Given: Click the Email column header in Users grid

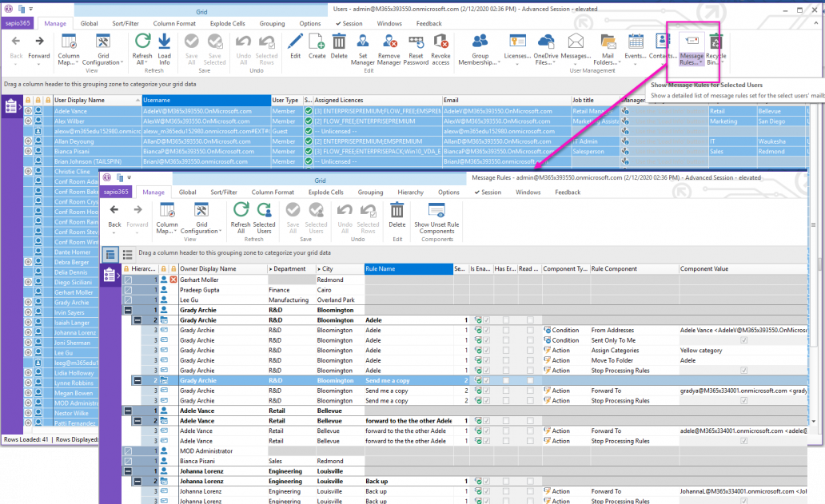Looking at the screenshot, I should [x=507, y=101].
